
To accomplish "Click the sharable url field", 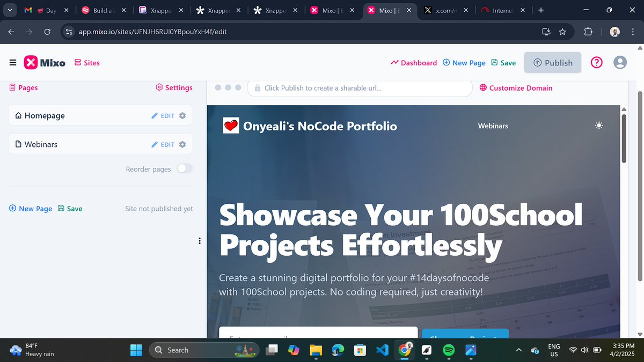I will [x=360, y=88].
